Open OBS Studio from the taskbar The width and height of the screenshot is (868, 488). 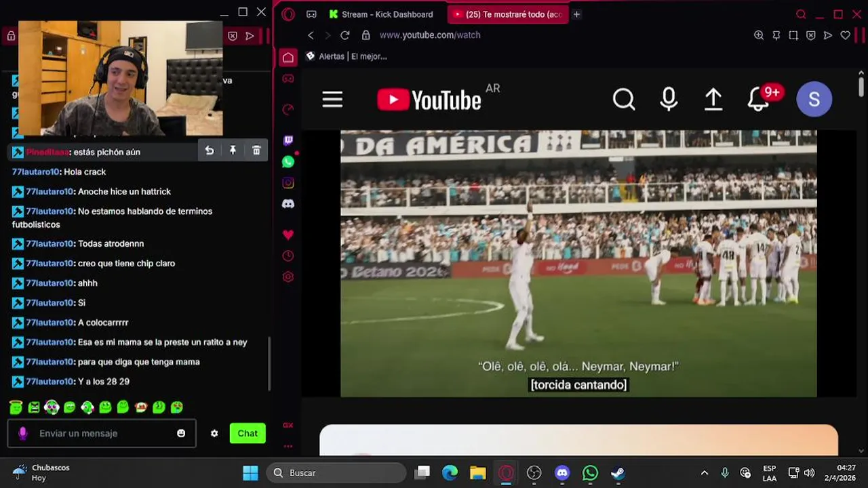coord(534,472)
